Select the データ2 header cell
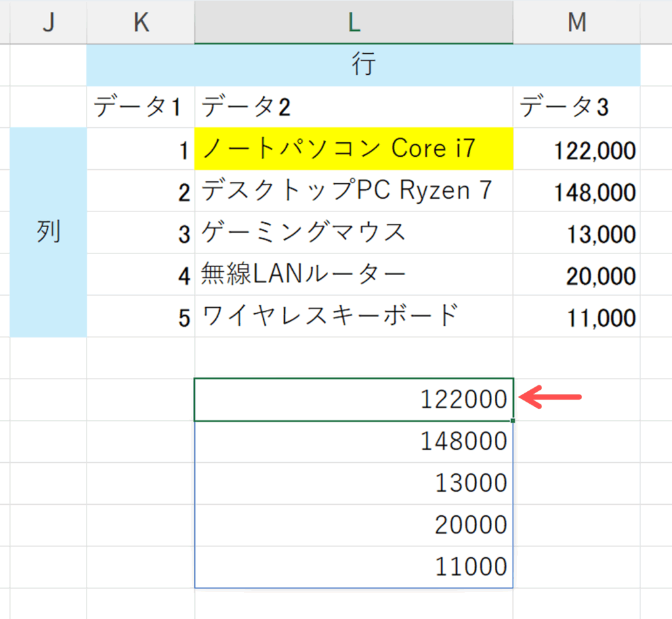Viewport: 672px width, 619px height. [354, 107]
